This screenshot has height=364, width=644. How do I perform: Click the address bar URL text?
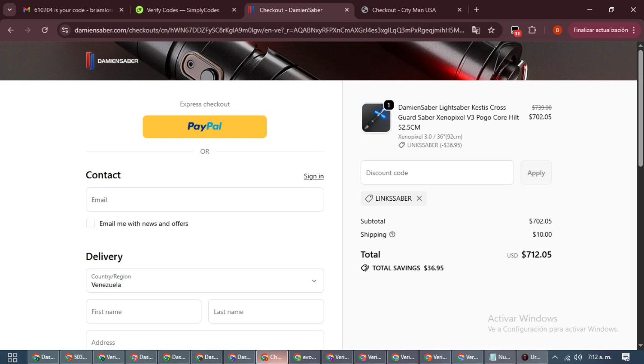(x=269, y=30)
